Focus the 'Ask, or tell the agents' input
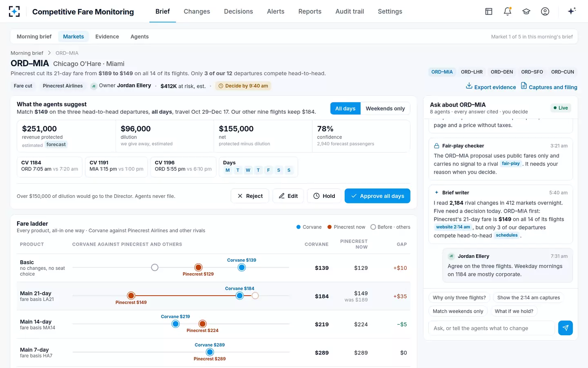This screenshot has height=368, width=588. [x=492, y=328]
